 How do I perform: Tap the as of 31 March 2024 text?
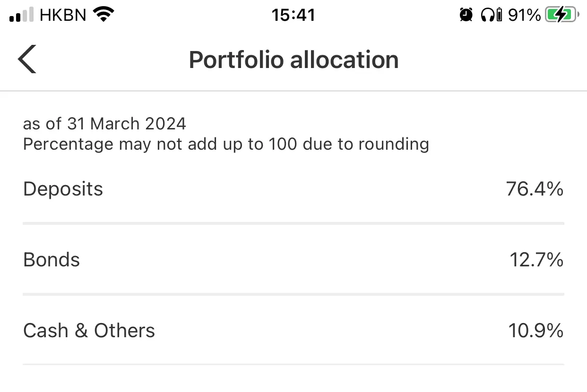point(104,124)
